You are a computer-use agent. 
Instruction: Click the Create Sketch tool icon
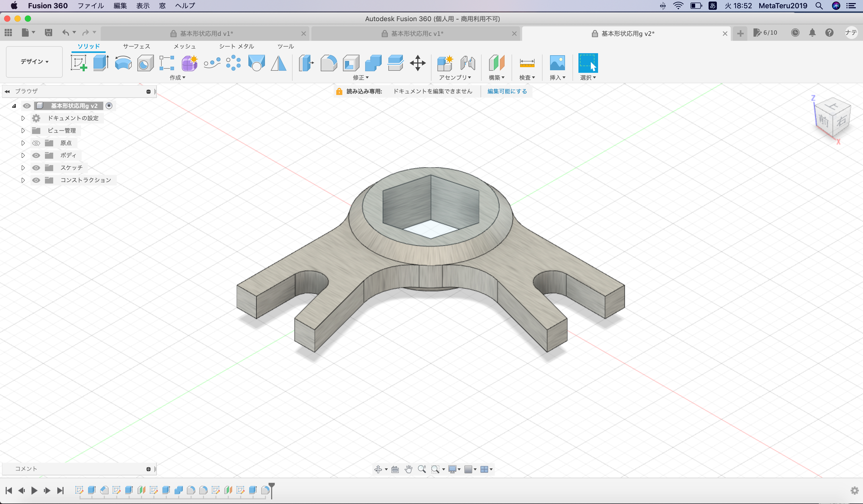[79, 63]
